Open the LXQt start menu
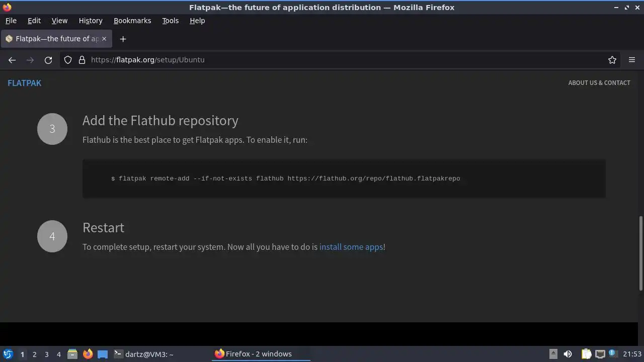Screen dimensions: 644x362 click(x=8, y=354)
